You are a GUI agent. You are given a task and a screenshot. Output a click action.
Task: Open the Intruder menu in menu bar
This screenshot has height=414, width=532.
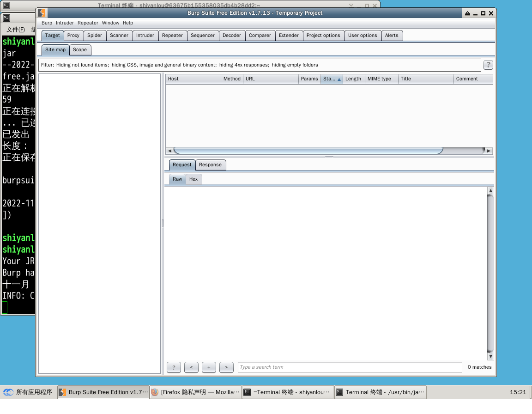(65, 23)
